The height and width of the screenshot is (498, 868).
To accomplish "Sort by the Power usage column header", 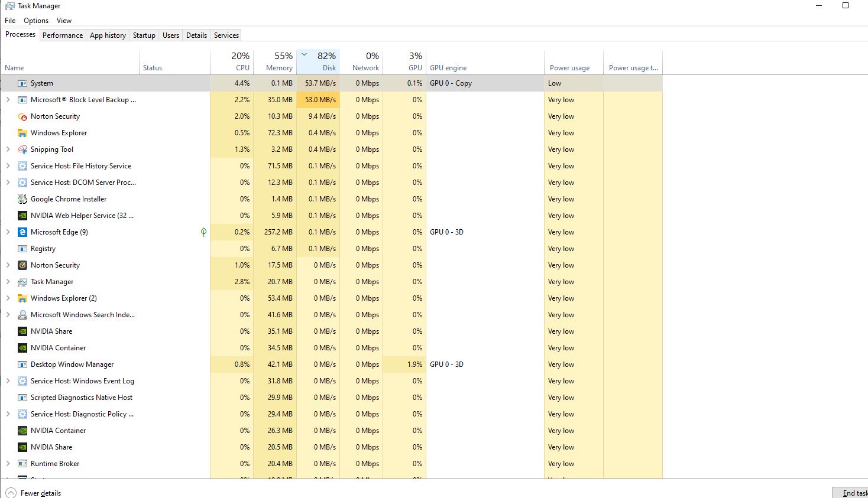I will coord(574,62).
